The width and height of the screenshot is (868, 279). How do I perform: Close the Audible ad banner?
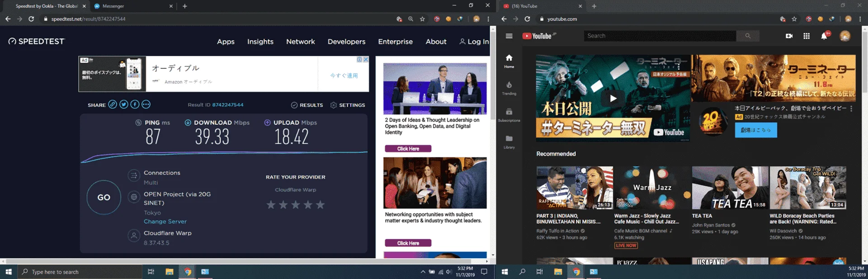point(366,59)
